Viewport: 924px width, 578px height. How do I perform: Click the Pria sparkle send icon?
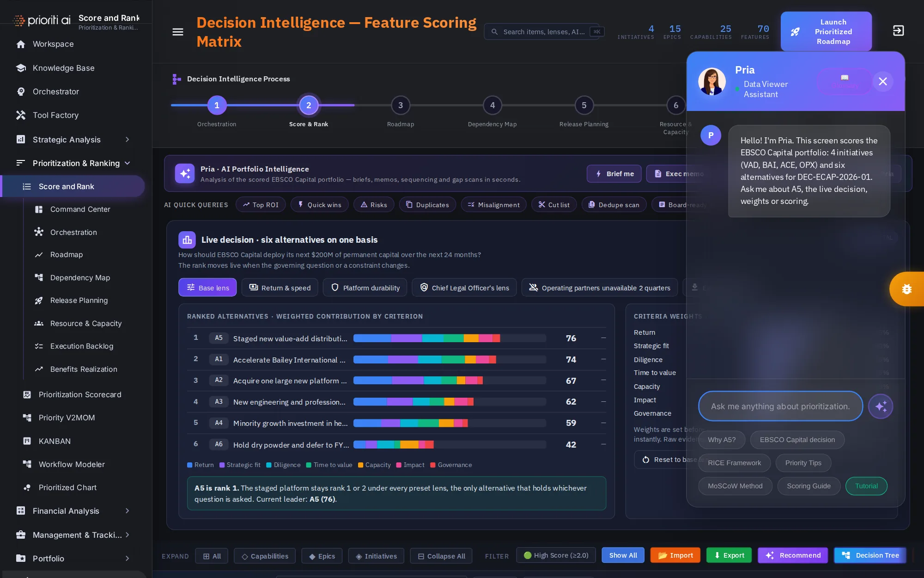click(x=881, y=406)
